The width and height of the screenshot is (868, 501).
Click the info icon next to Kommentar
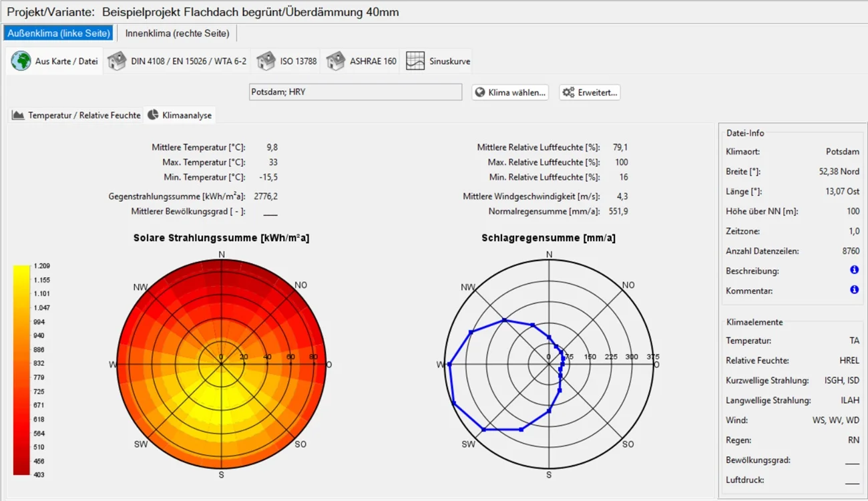coord(854,291)
